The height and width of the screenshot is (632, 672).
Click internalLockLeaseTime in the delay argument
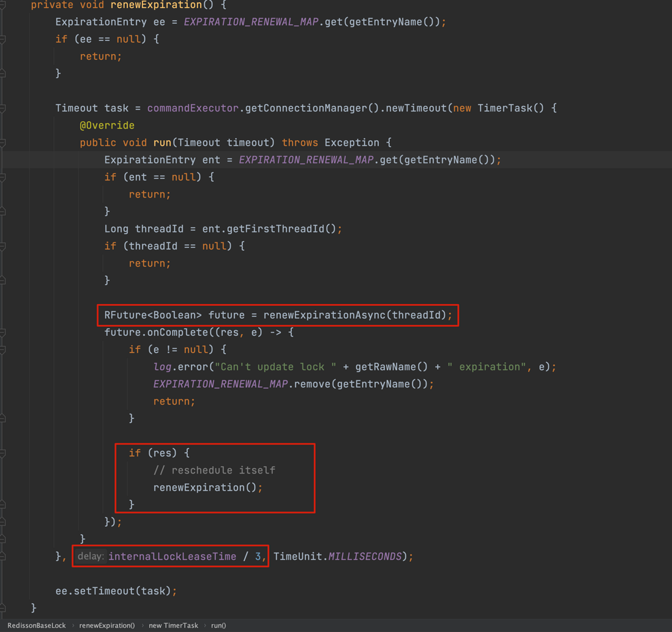173,556
